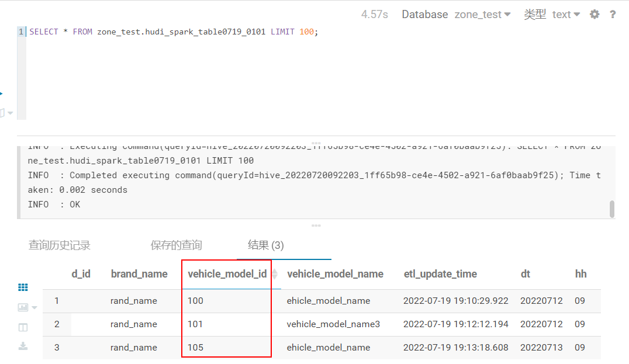Click the Database label

coord(425,15)
